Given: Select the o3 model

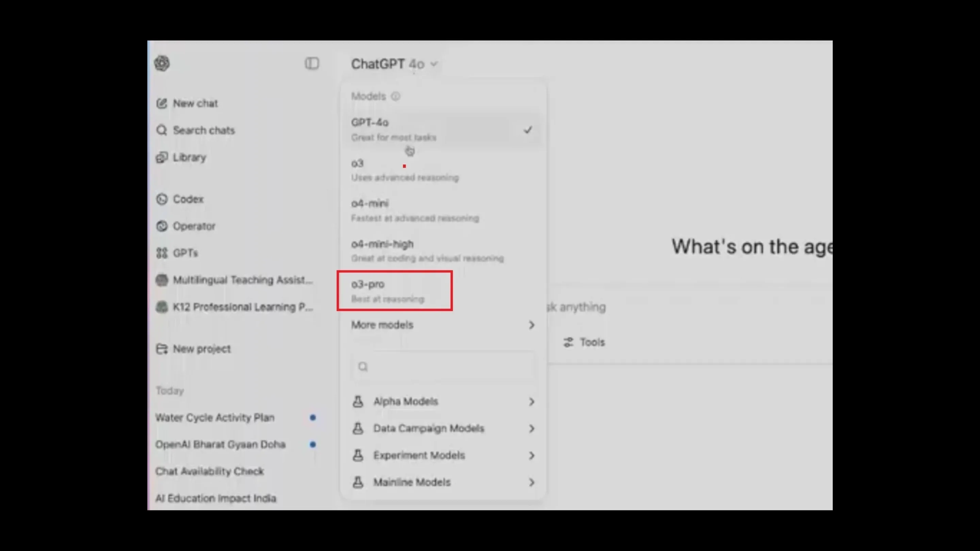Looking at the screenshot, I should point(443,170).
